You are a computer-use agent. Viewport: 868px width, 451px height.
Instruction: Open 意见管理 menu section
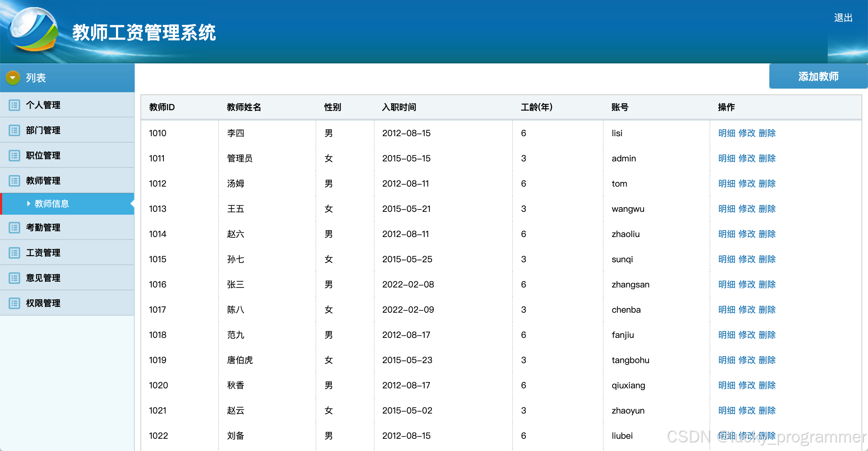67,278
